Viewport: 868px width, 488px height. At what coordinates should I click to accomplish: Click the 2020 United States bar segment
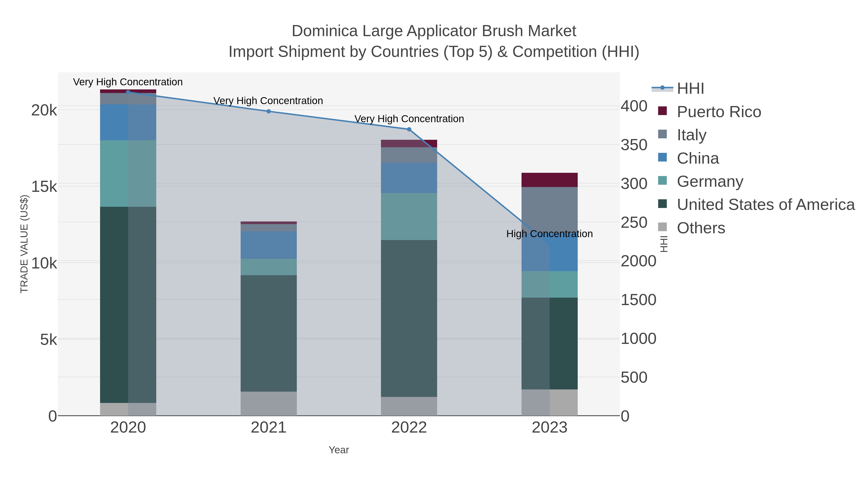click(x=128, y=305)
